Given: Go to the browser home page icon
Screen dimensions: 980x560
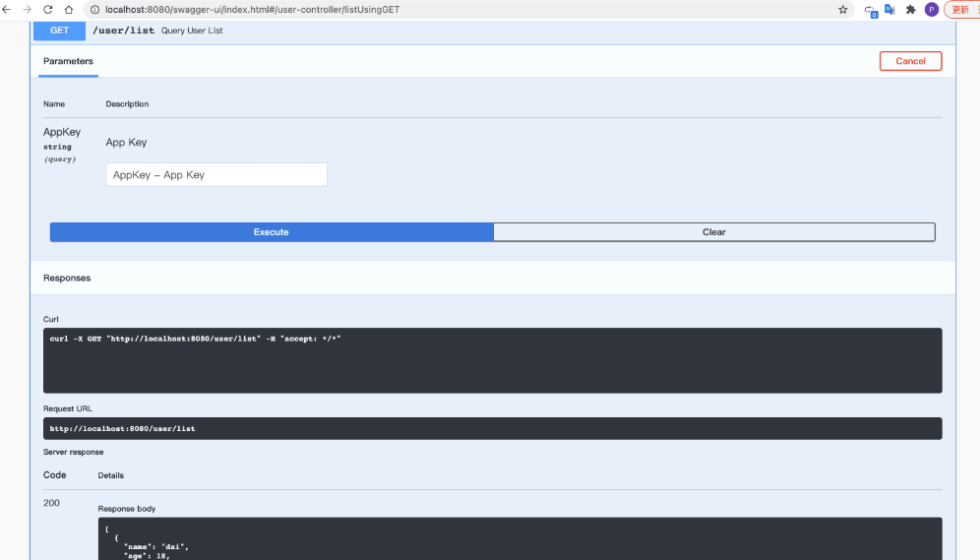Looking at the screenshot, I should (x=69, y=9).
